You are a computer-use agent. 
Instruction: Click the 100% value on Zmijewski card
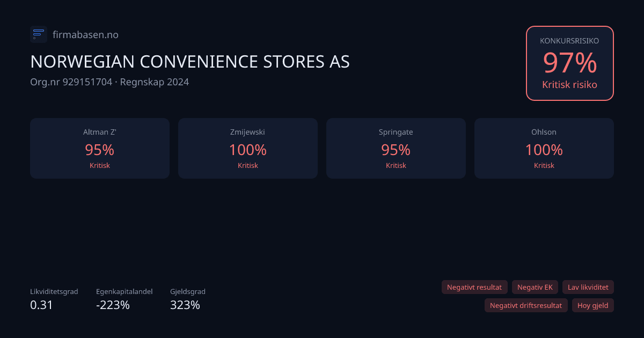tap(247, 150)
